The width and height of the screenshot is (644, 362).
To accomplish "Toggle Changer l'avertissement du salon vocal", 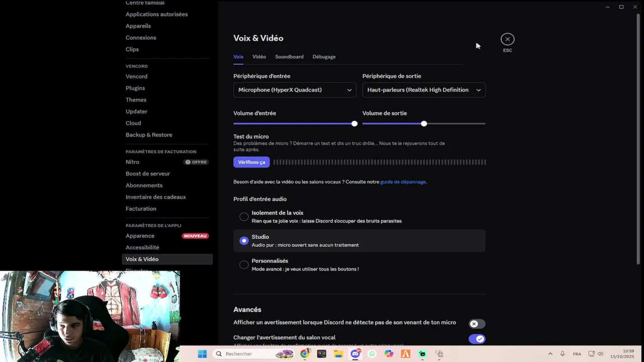I will tap(477, 339).
